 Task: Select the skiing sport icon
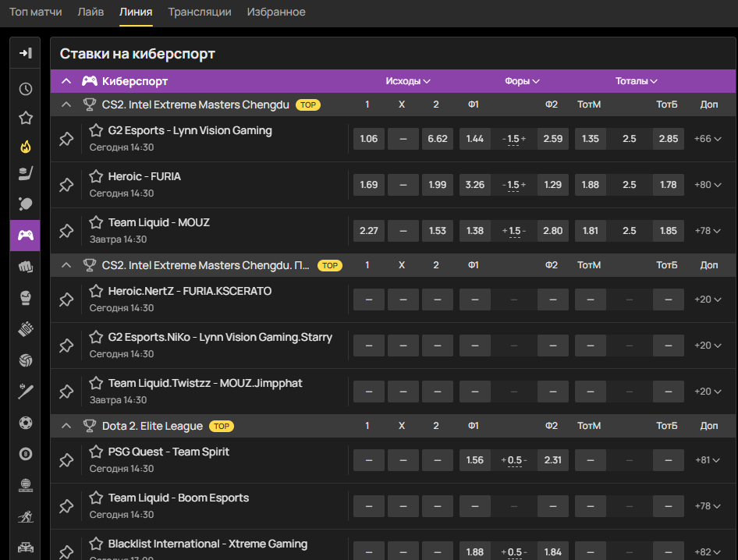26,516
